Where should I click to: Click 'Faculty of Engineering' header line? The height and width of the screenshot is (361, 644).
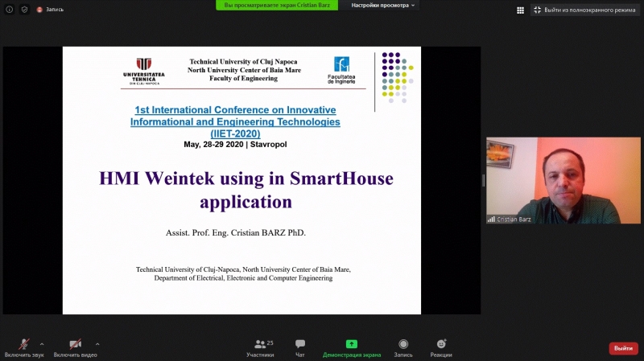click(244, 78)
